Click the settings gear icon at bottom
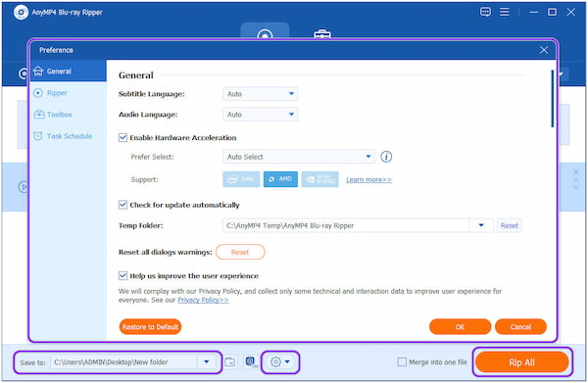 [275, 362]
